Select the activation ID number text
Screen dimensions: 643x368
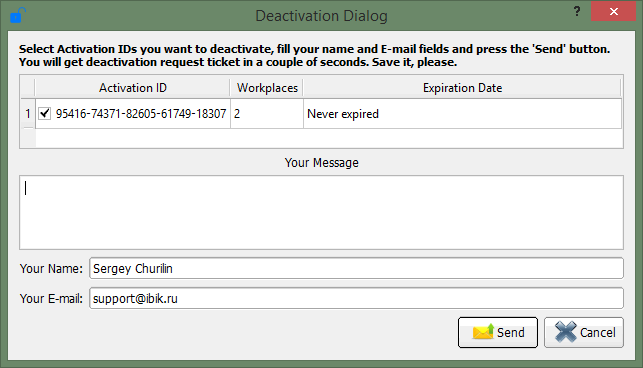pos(141,114)
